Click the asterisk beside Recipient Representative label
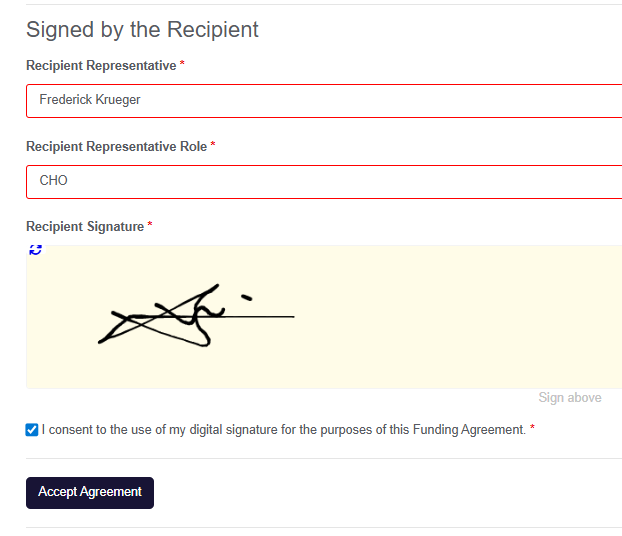The width and height of the screenshot is (622, 536). 182,65
